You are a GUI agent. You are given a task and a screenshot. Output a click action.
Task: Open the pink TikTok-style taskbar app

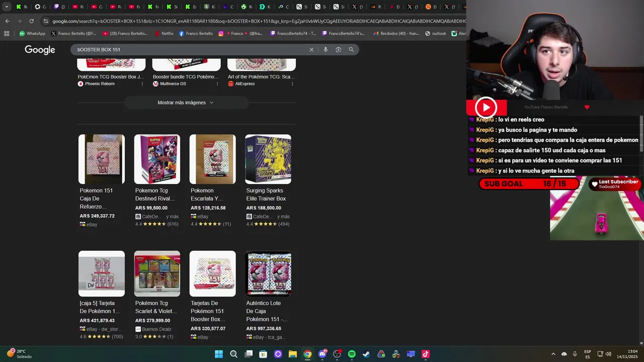click(x=426, y=354)
